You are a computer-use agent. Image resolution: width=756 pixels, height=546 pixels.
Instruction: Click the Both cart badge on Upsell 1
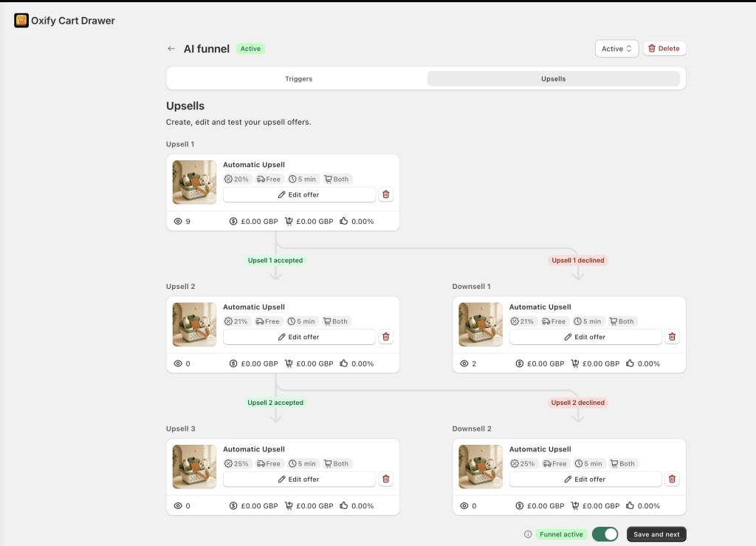tap(337, 179)
